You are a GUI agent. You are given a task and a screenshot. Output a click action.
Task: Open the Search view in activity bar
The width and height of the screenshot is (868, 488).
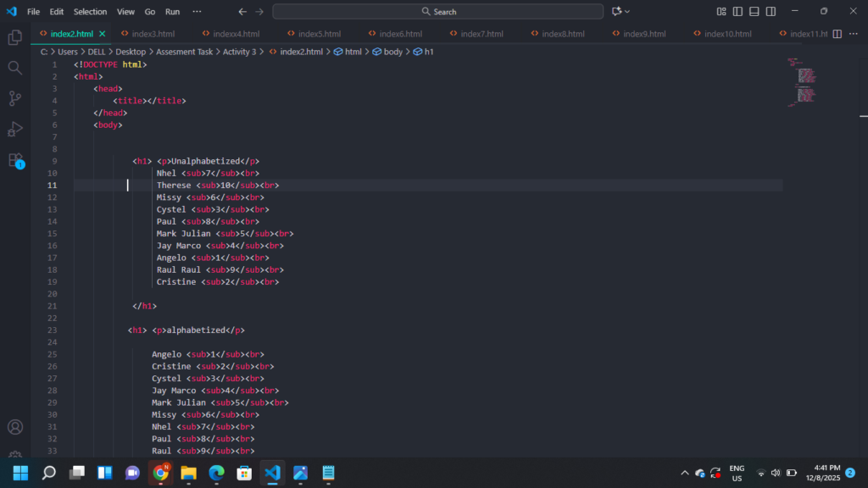tap(14, 68)
